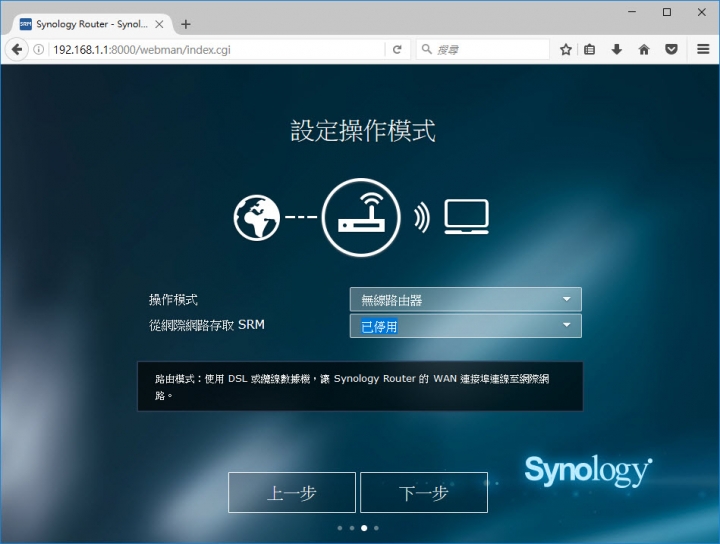Click the 上一步 button
The width and height of the screenshot is (720, 544).
[x=292, y=493]
